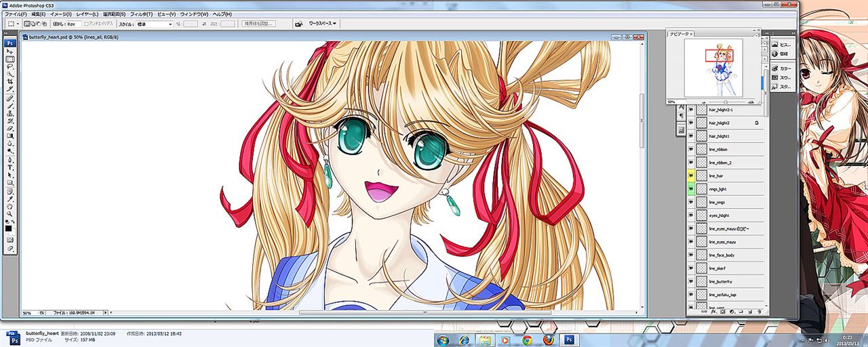Open Google Chrome from the taskbar
This screenshot has height=347, width=868.
[x=527, y=340]
